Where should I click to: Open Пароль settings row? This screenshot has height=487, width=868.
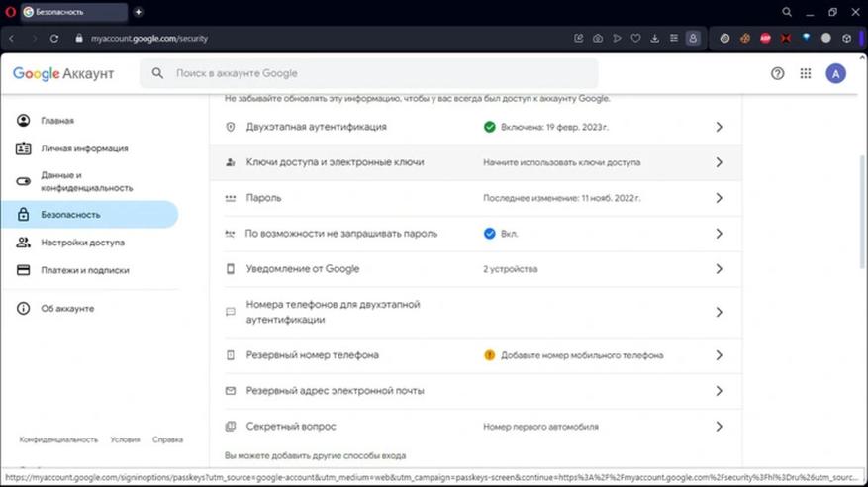(x=475, y=198)
